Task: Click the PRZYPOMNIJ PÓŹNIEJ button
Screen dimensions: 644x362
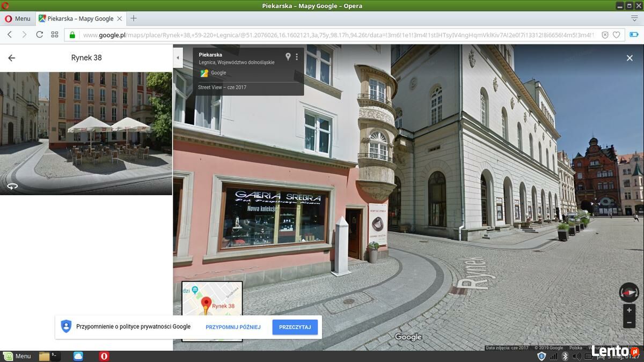Action: coord(233,327)
